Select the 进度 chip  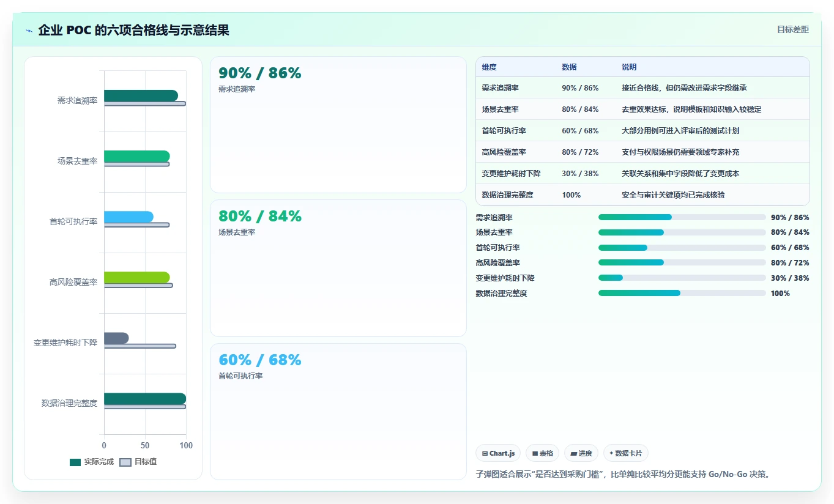581,453
